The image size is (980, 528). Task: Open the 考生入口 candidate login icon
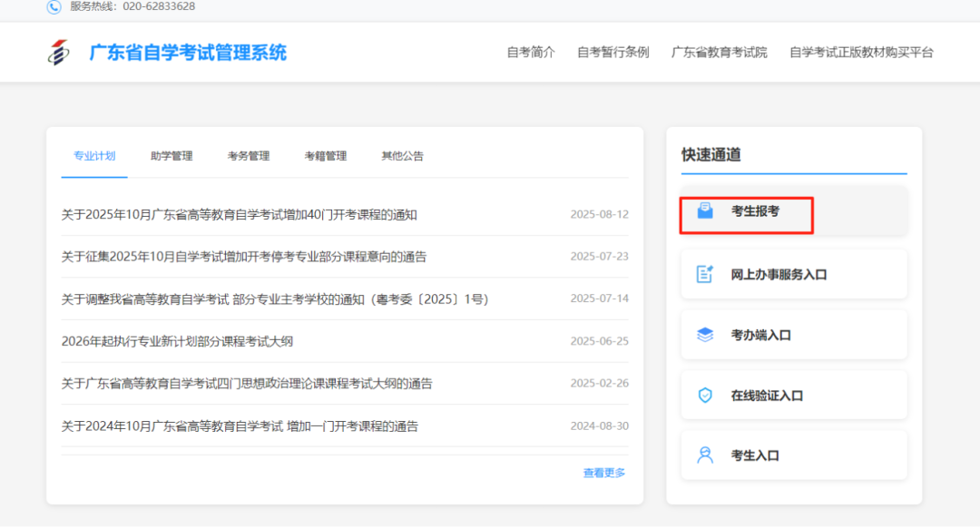pos(706,455)
